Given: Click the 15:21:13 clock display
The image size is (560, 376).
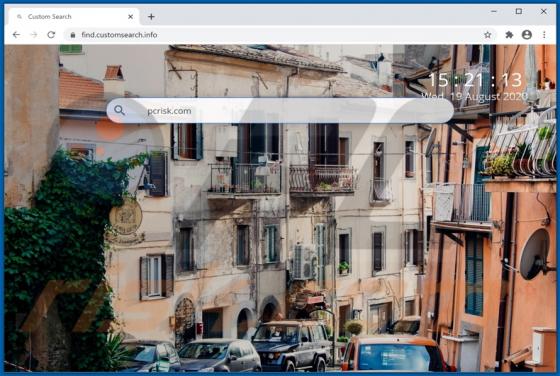Looking at the screenshot, I should click(475, 80).
